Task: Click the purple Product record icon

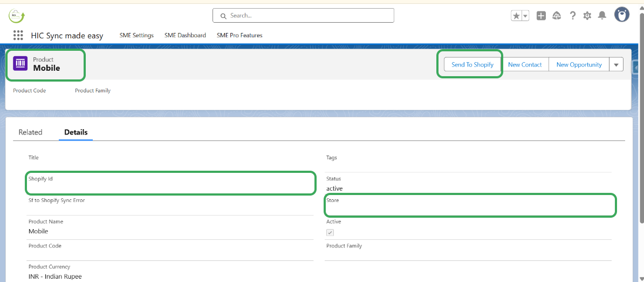Action: 20,64
